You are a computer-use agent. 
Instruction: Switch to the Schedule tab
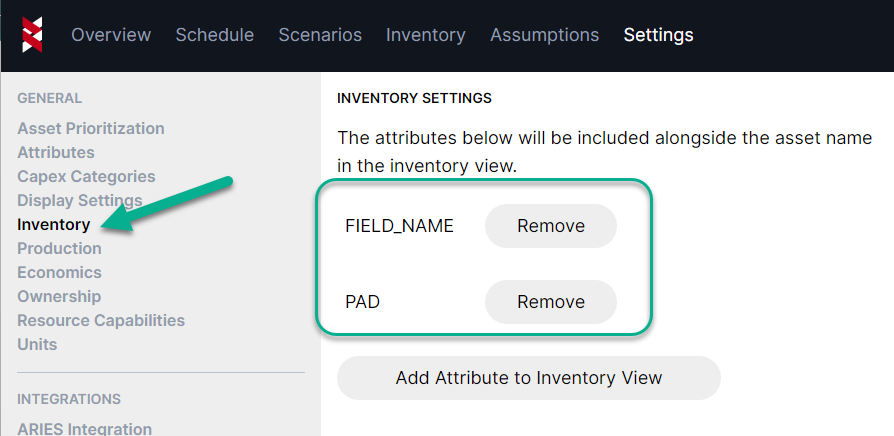coord(214,35)
